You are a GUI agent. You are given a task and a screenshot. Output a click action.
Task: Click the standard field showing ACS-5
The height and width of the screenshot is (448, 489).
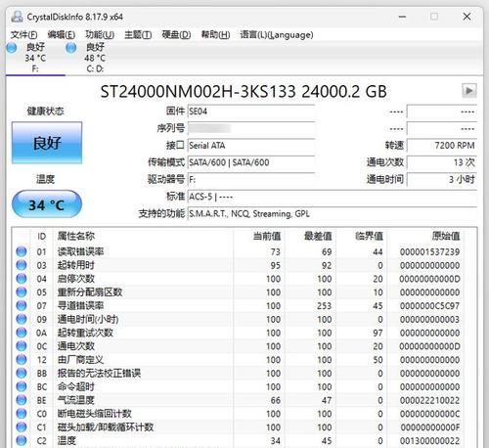[333, 197]
